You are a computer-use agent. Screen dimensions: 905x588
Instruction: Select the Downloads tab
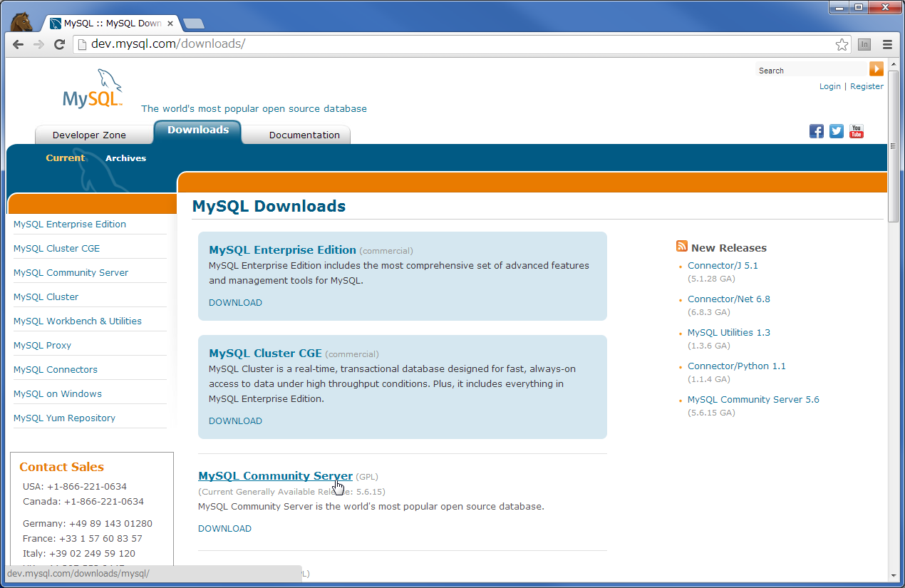pyautogui.click(x=198, y=130)
